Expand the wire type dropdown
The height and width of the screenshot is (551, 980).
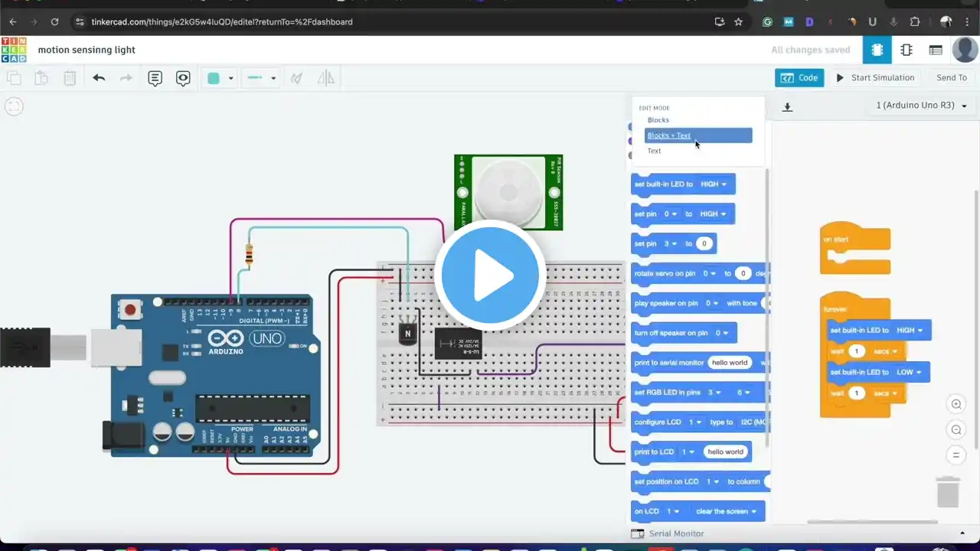(261, 78)
